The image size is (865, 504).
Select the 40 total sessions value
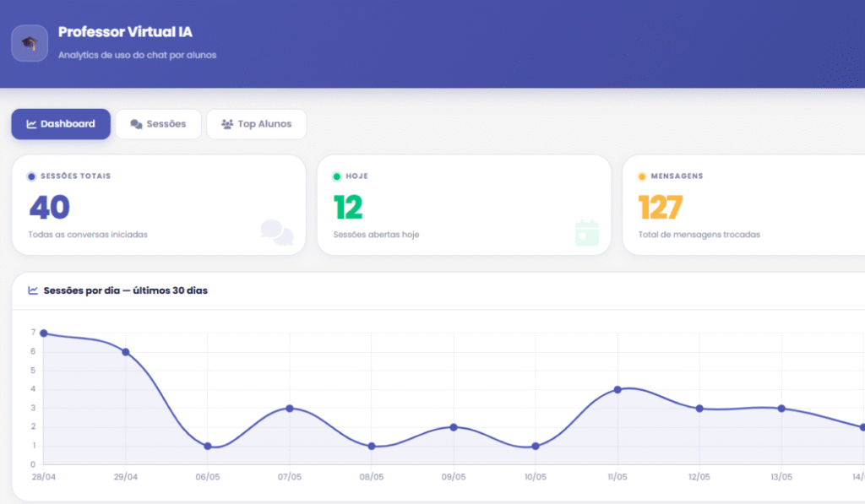[x=50, y=208]
